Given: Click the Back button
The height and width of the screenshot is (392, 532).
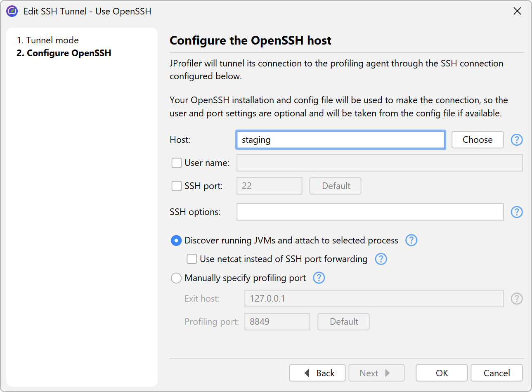Looking at the screenshot, I should [x=317, y=373].
